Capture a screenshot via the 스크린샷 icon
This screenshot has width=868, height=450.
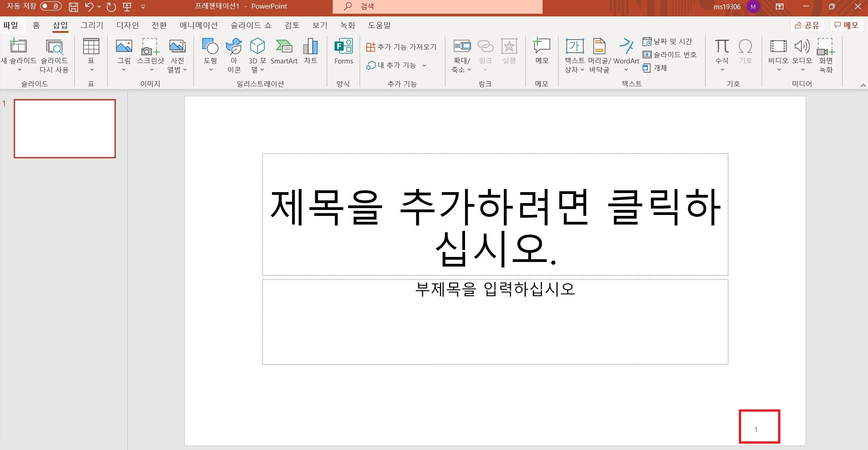pyautogui.click(x=149, y=50)
